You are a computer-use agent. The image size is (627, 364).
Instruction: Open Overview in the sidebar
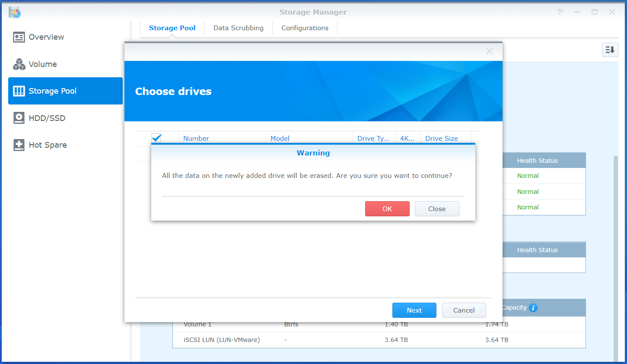[66, 37]
